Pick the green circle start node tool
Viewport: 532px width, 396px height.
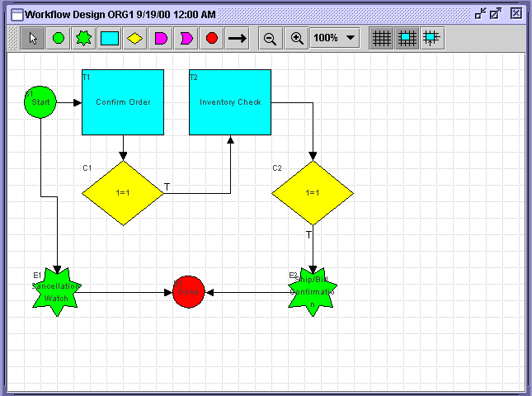[x=59, y=38]
